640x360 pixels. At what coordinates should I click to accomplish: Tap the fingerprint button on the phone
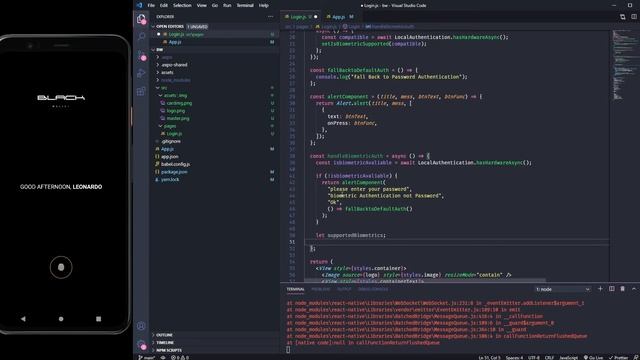coord(61,267)
